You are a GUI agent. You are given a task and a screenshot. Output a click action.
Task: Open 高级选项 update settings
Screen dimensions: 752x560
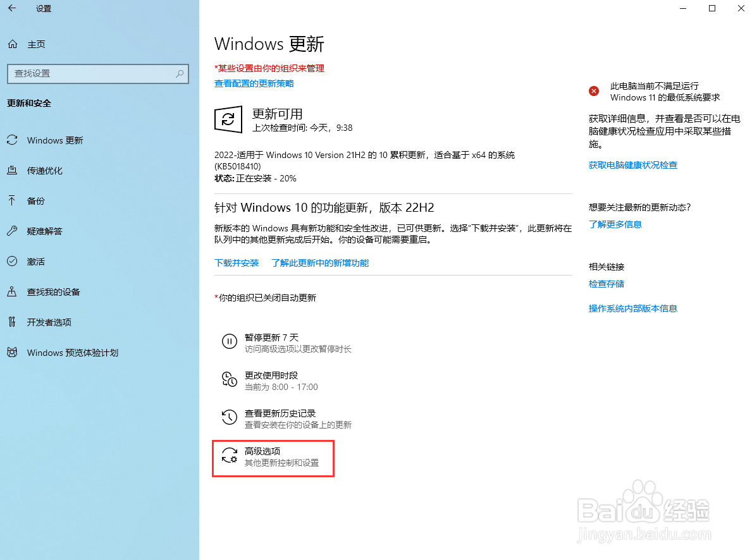coord(273,458)
